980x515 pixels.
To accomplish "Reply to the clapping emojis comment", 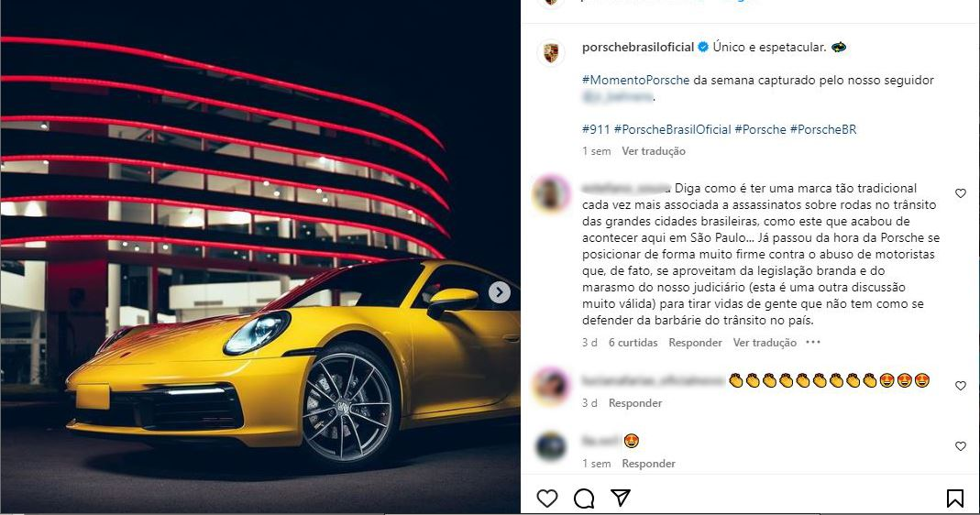I will 635,403.
